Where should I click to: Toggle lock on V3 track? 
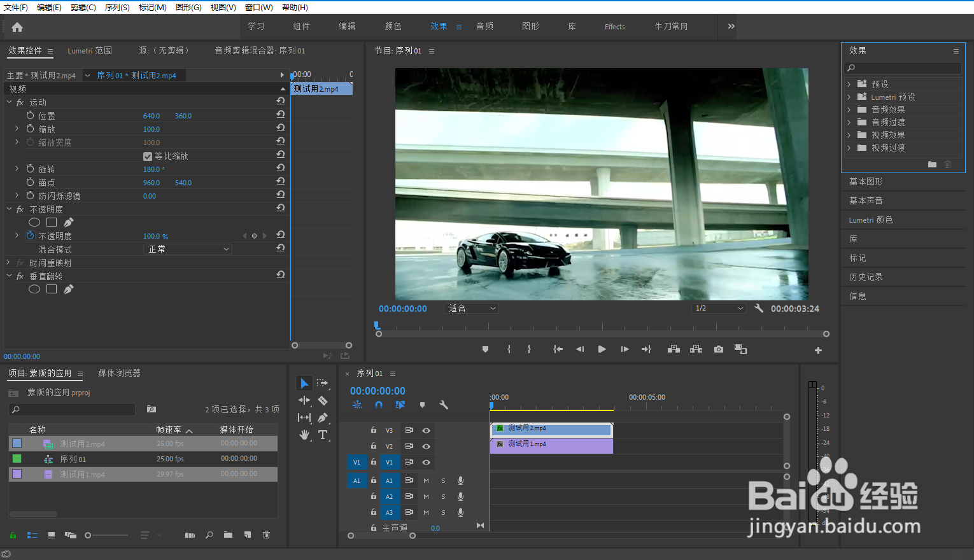pos(374,430)
